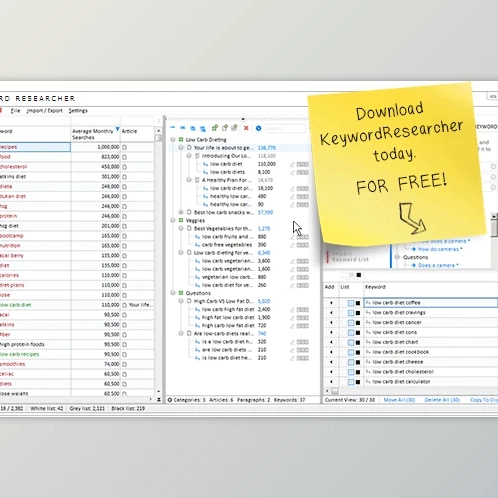Image resolution: width=498 pixels, height=498 pixels.
Task: Click article document icon in atkins diet row
Action: tap(124, 177)
